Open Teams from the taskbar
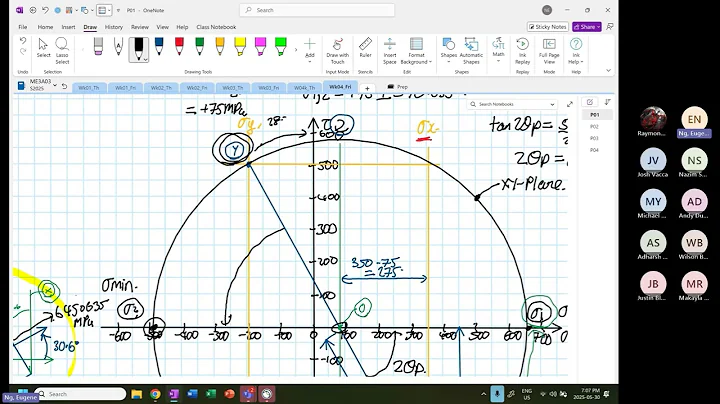This screenshot has height=404, width=720. pyautogui.click(x=248, y=394)
